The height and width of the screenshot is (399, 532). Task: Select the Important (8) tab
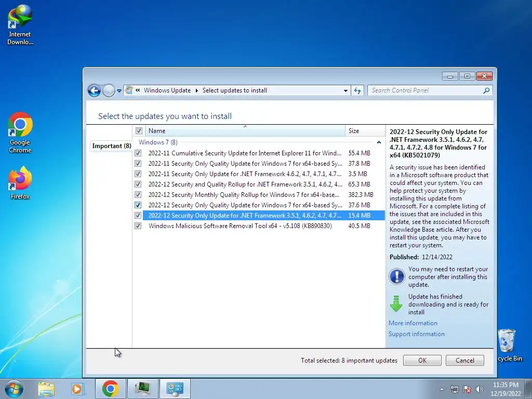pos(112,146)
